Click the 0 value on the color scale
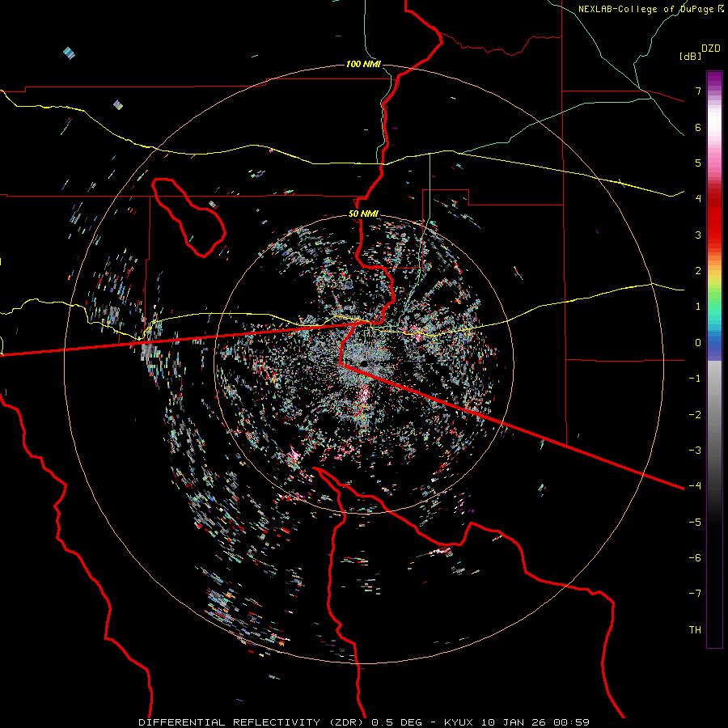Screen dimensions: 728x728 coord(698,343)
